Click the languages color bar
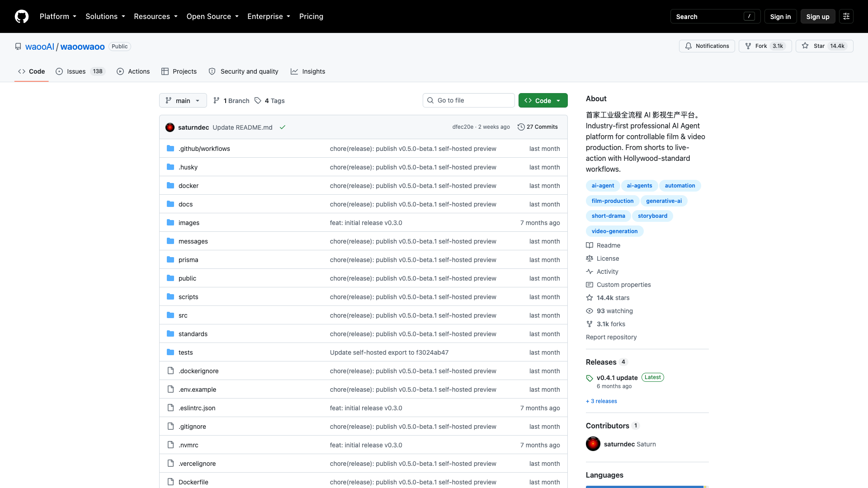Viewport: 868px width, 488px height. point(647,487)
